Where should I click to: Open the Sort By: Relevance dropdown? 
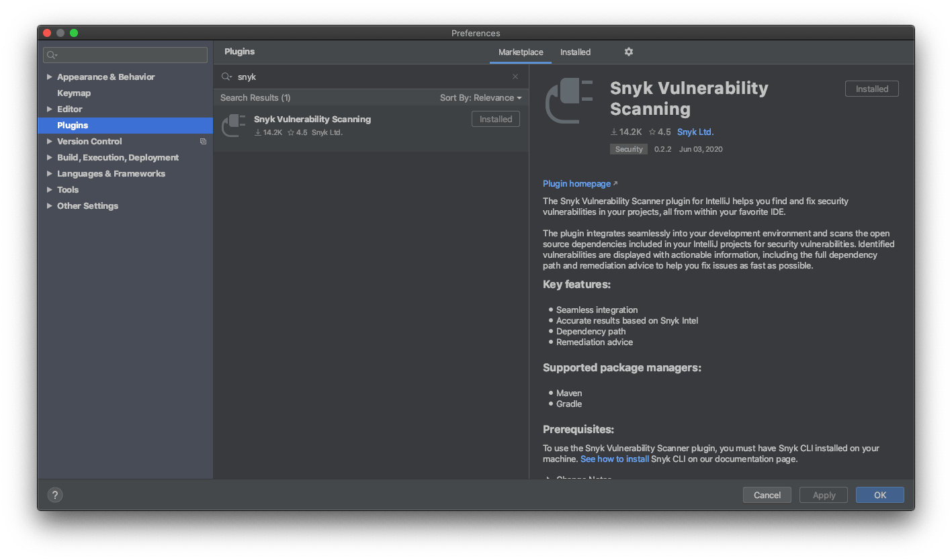tap(480, 98)
